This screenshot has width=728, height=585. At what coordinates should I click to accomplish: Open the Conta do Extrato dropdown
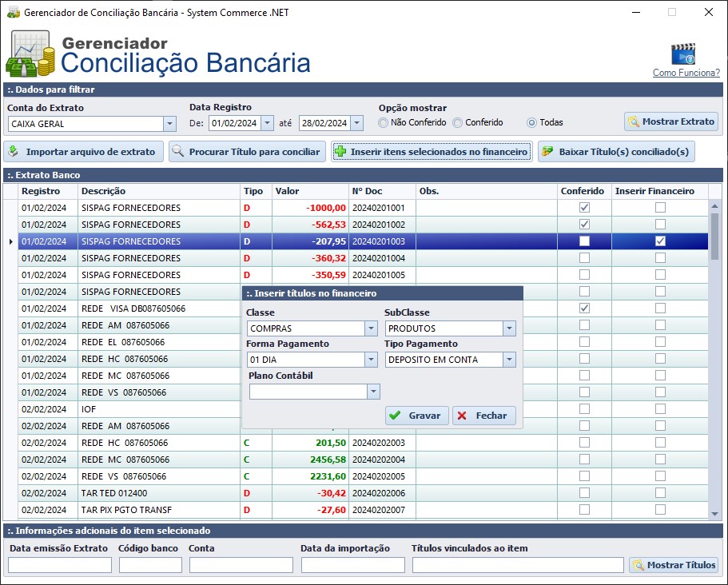click(x=168, y=124)
